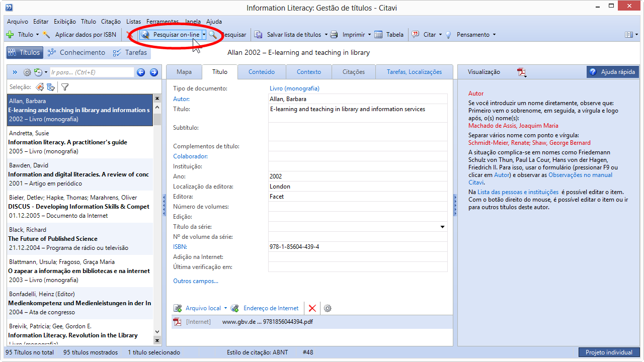This screenshot has height=362, width=644.
Task: Click the magic wand Aplicar dados por ISBN icon
Action: pyautogui.click(x=47, y=35)
